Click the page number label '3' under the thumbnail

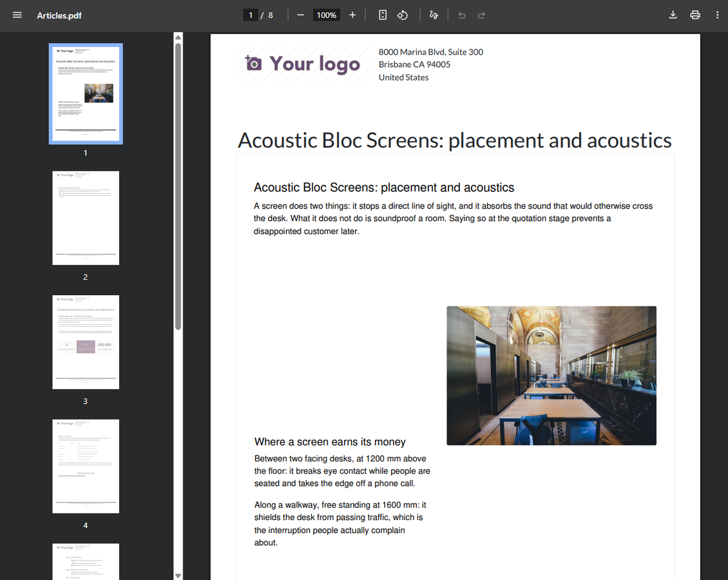86,401
